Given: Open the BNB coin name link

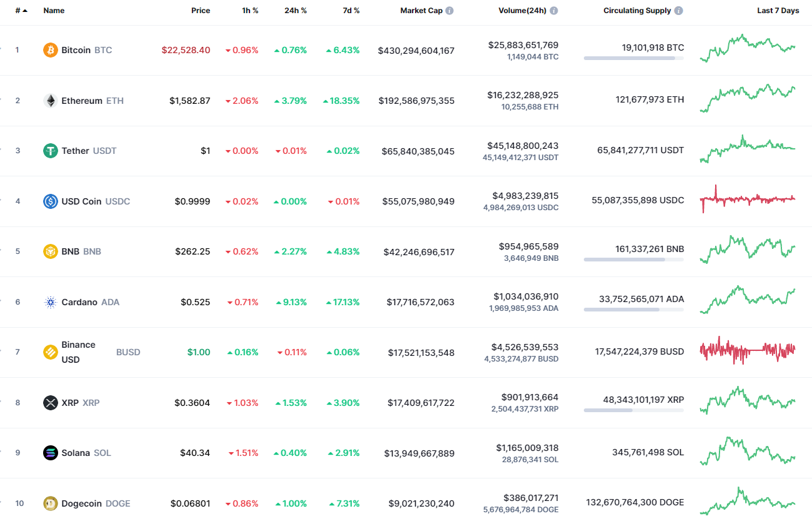Looking at the screenshot, I should 70,251.
